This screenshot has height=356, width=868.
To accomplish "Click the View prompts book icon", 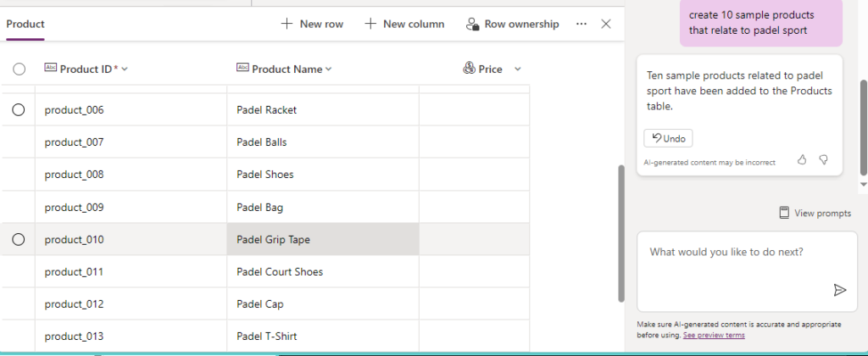I will [784, 213].
